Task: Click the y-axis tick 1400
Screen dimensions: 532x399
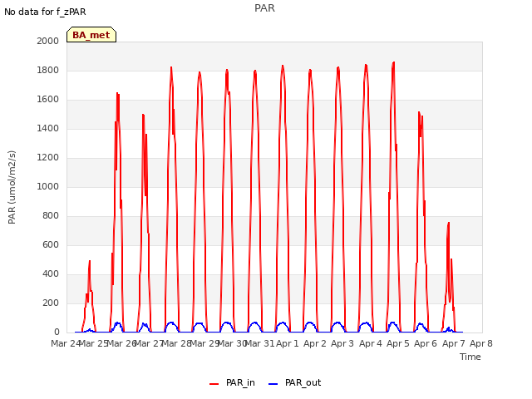Action: [x=48, y=128]
